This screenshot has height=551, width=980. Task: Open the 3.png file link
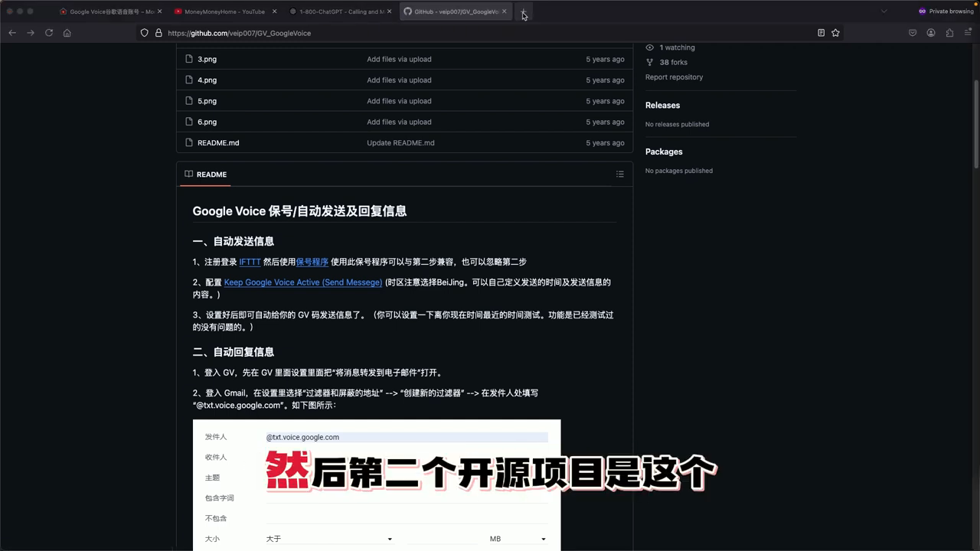(207, 59)
